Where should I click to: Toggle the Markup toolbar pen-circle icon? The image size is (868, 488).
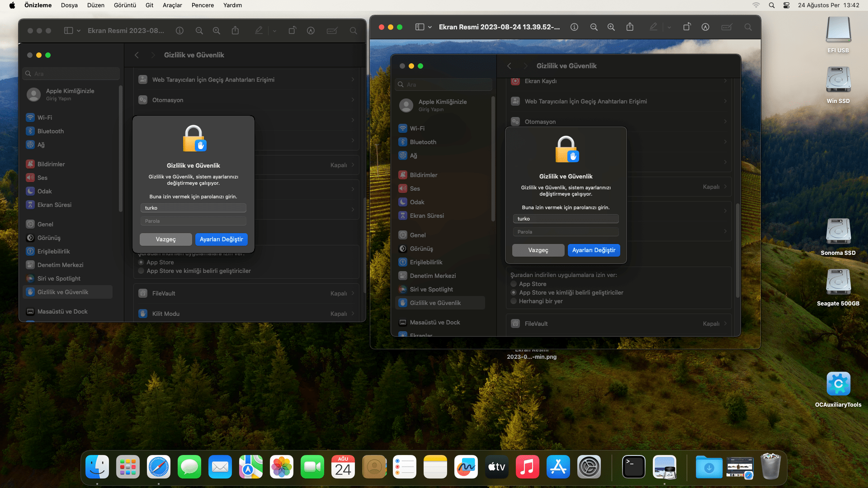(x=705, y=27)
